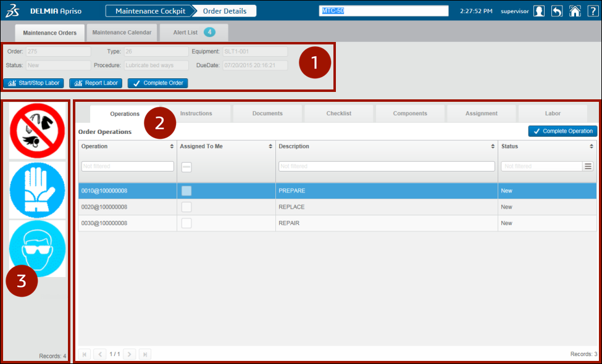Switch to the Instructions tab
Image resolution: width=602 pixels, height=364 pixels.
pyautogui.click(x=196, y=114)
